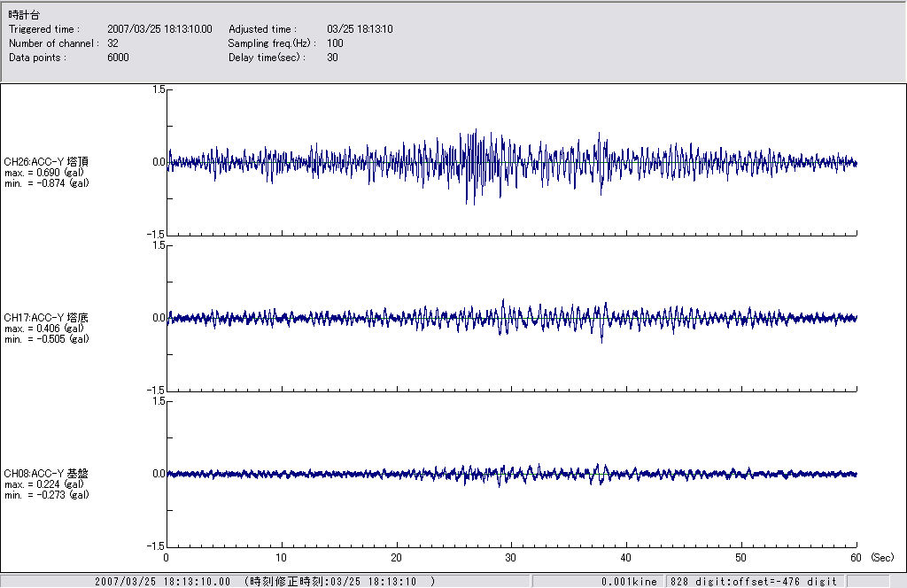The height and width of the screenshot is (588, 907).
Task: Click the 0.001kine status bar panel
Action: coord(630,582)
